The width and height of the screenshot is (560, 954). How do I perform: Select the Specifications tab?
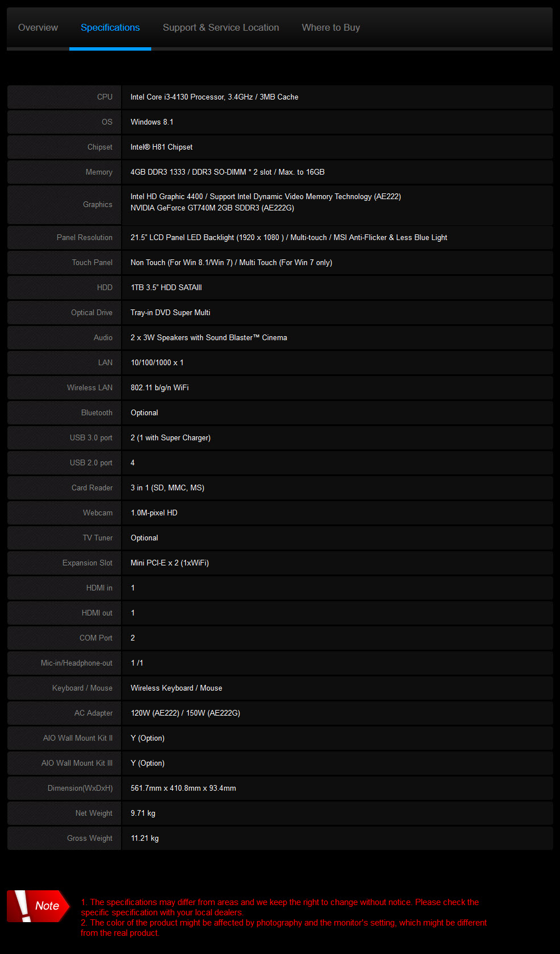(110, 27)
